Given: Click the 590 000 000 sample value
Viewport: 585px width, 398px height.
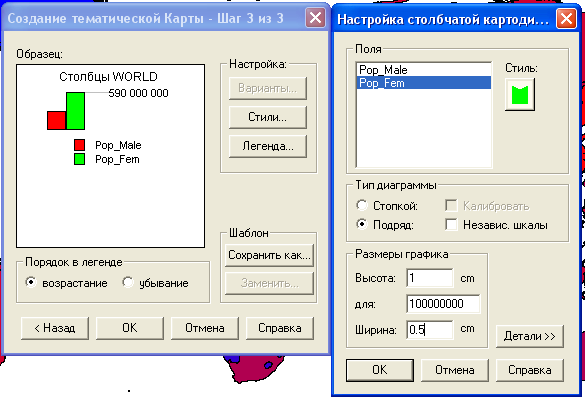Looking at the screenshot, I should click(138, 93).
